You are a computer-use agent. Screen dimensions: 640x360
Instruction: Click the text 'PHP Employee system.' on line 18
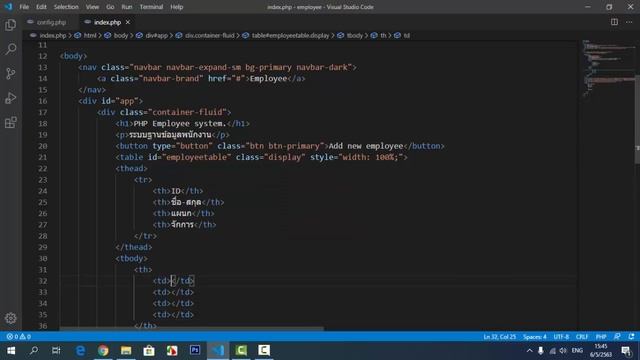180,123
